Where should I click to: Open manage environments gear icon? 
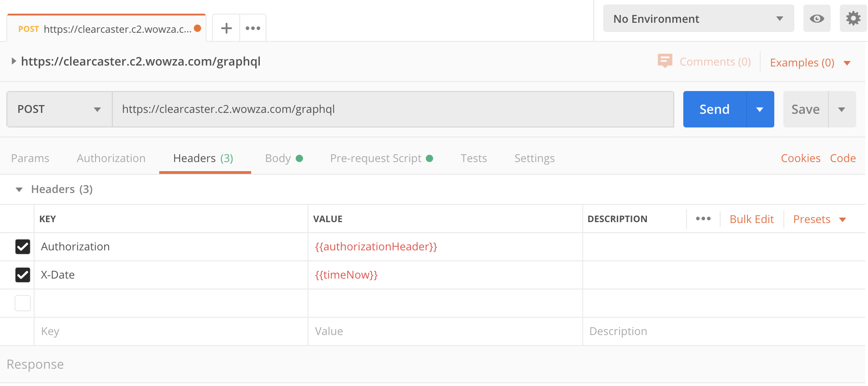pos(853,19)
